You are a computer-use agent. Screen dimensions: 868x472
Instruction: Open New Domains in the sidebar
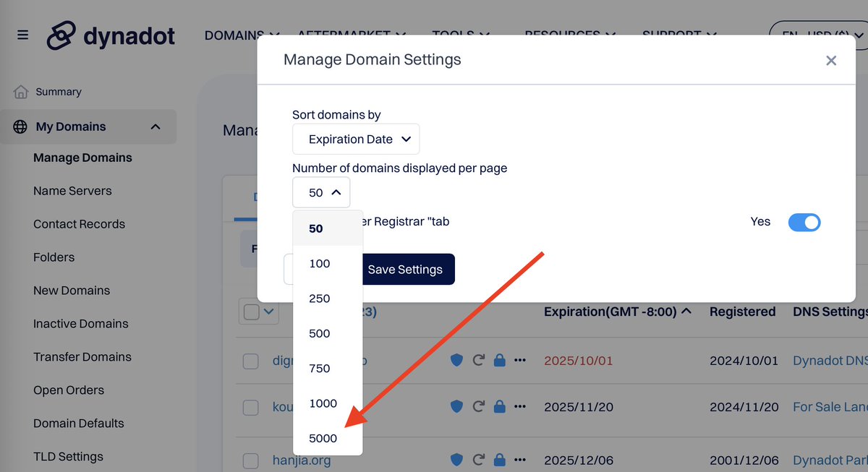(x=72, y=291)
